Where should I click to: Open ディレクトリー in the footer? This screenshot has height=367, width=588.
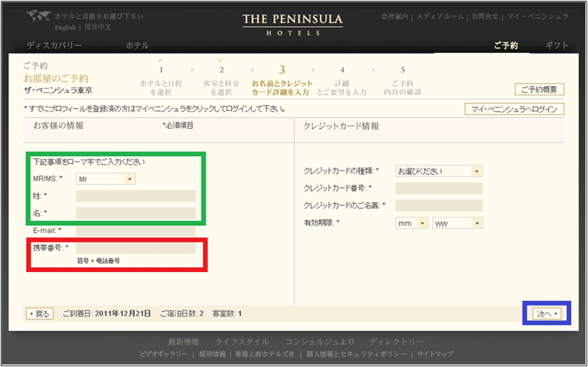click(396, 342)
